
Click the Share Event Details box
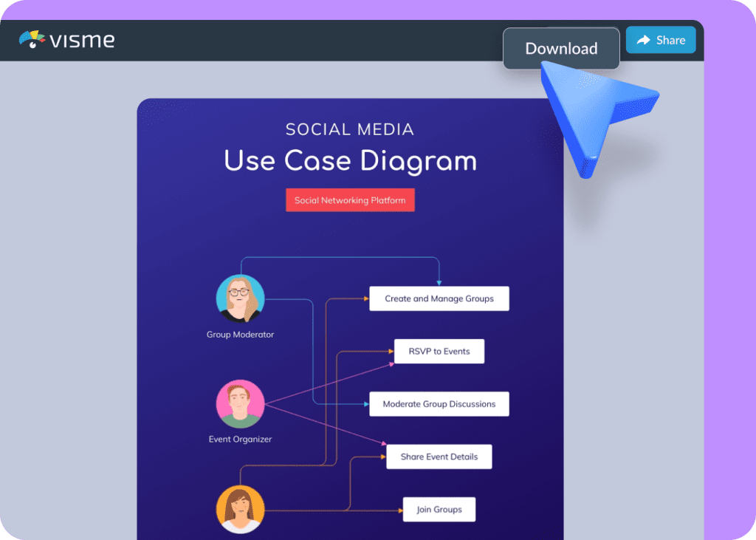(439, 457)
